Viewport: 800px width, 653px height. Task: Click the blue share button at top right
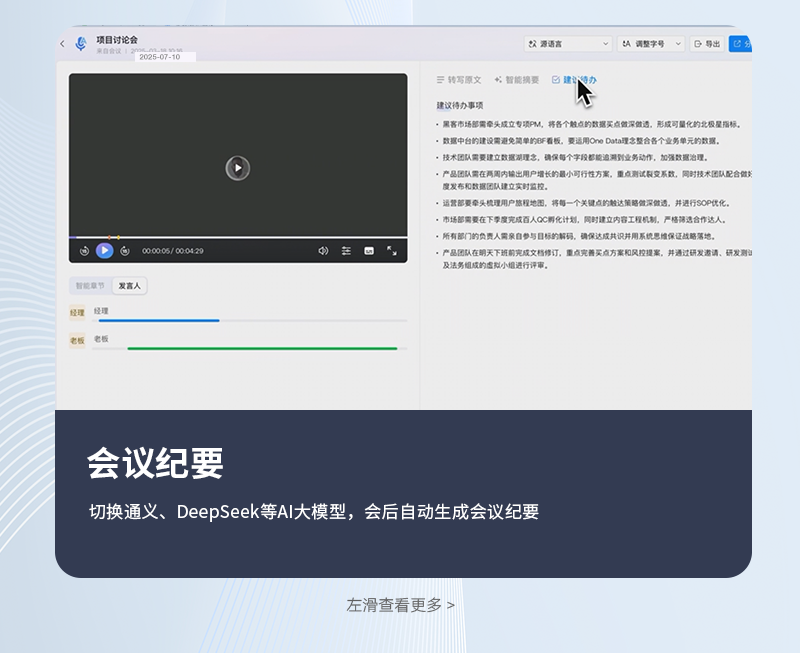click(740, 44)
